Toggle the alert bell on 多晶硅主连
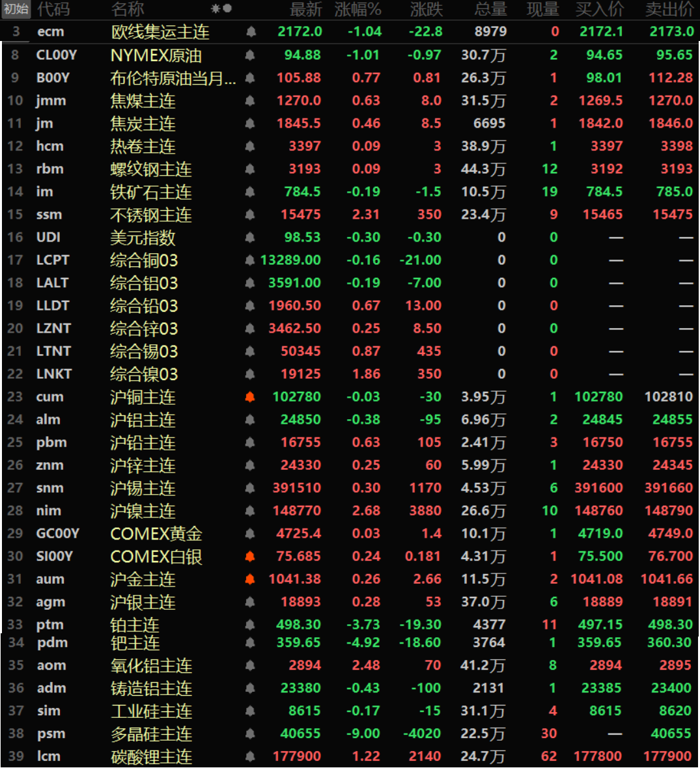Viewport: 700px width, 768px height. coord(249,734)
